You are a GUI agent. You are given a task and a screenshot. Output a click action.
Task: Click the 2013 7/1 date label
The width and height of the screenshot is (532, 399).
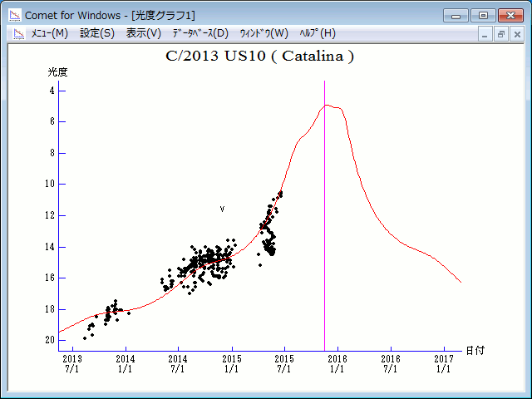coord(72,364)
